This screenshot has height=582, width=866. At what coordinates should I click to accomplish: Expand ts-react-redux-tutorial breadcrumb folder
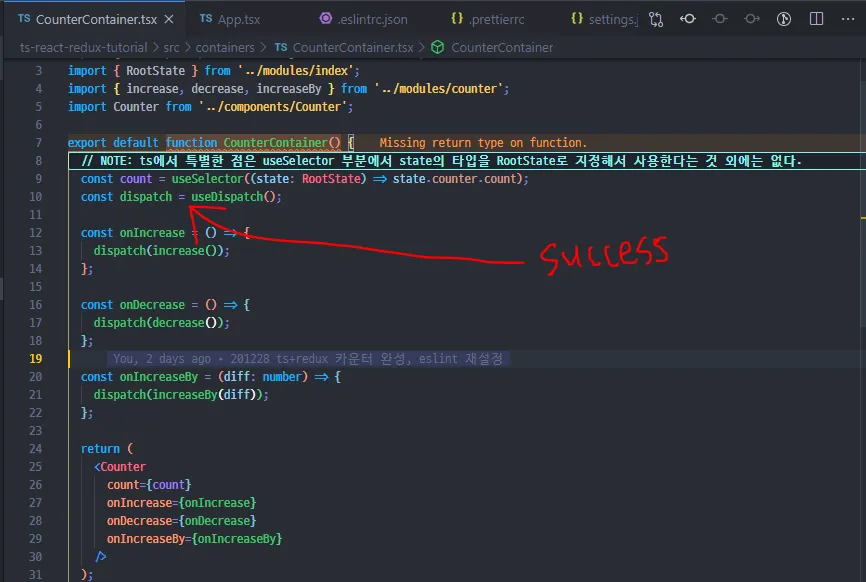click(x=83, y=47)
